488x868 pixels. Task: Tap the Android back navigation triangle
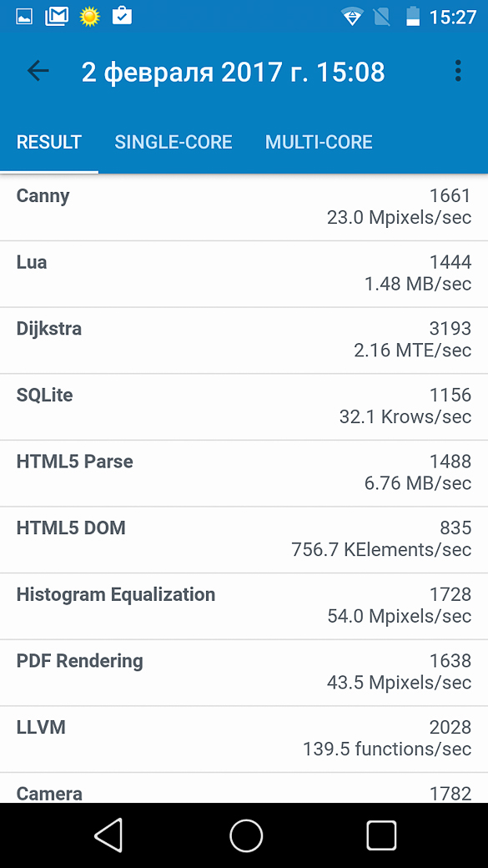coord(109,835)
